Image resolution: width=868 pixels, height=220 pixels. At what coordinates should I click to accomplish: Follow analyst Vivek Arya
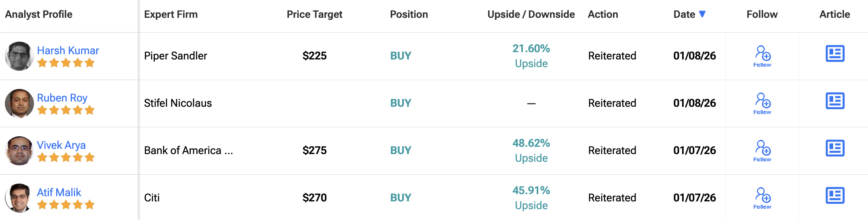[x=763, y=150]
